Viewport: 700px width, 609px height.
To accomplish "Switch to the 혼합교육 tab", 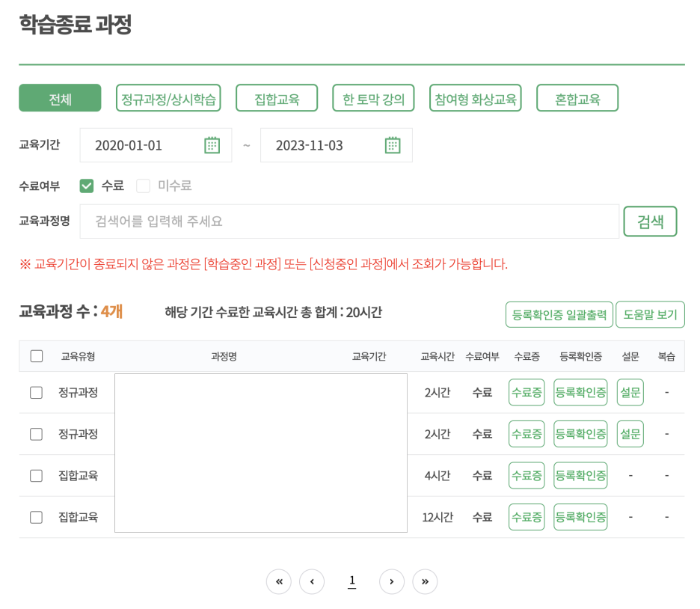I will 577,98.
